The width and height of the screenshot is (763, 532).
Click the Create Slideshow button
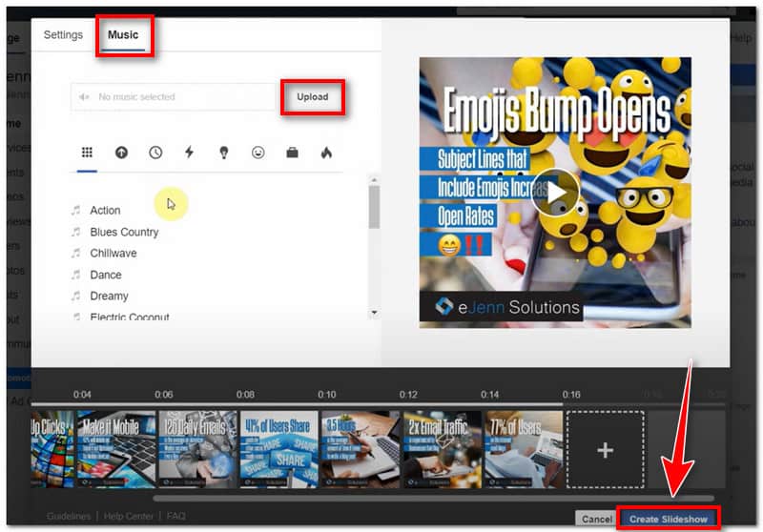(668, 520)
